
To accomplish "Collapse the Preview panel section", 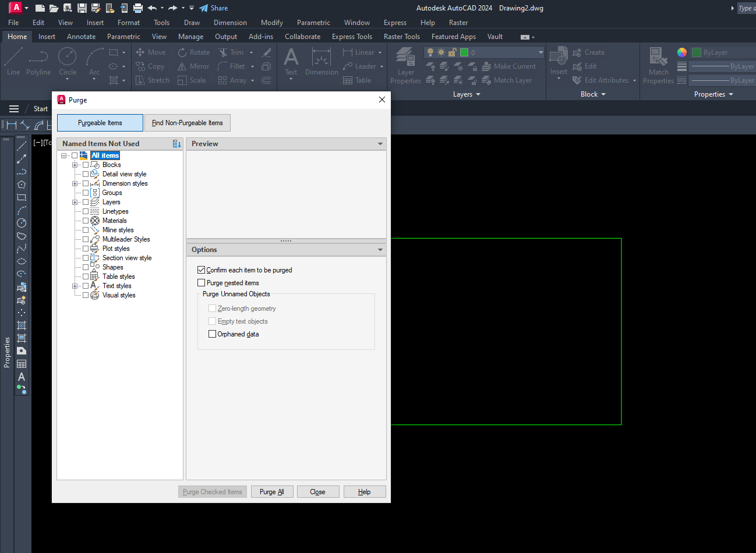I will 380,144.
